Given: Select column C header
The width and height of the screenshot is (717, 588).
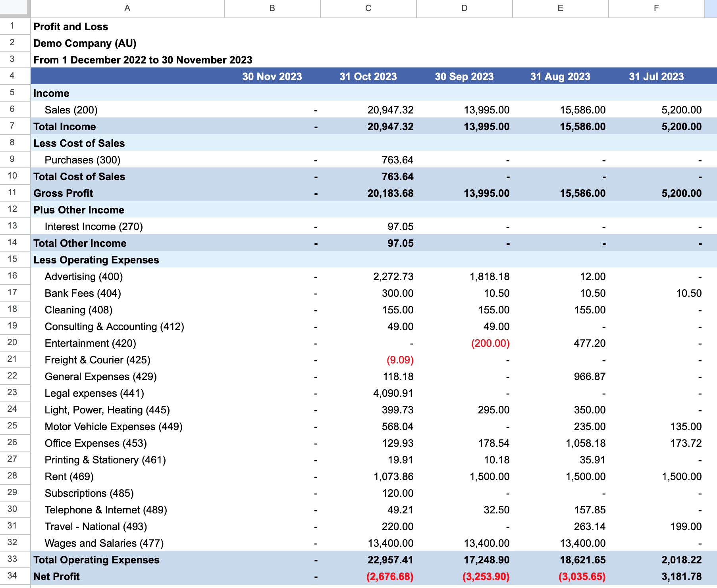Looking at the screenshot, I should coord(368,8).
